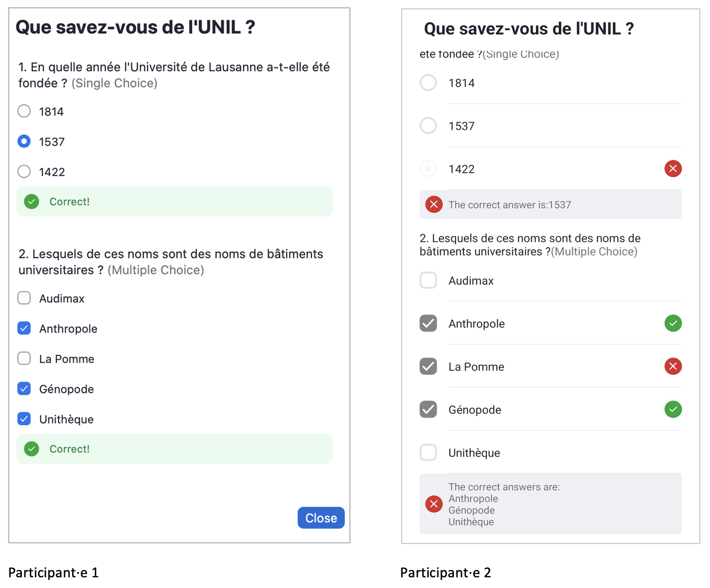Check the Audimax checkbox in left quiz
710x588 pixels.
point(24,298)
